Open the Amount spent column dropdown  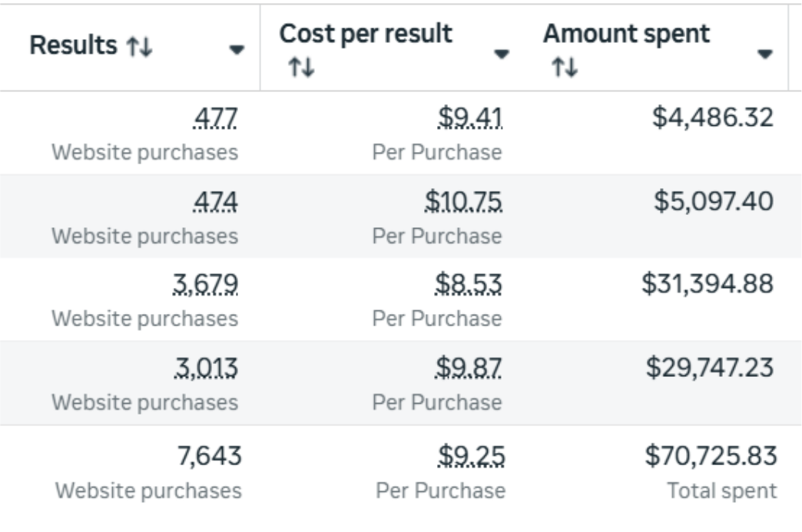764,54
